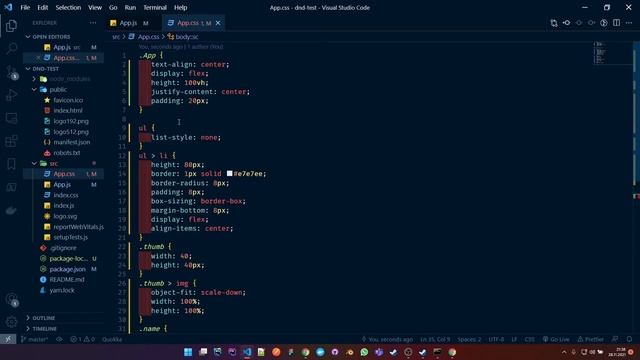
Task: Click the master branch indicator
Action: [x=34, y=339]
